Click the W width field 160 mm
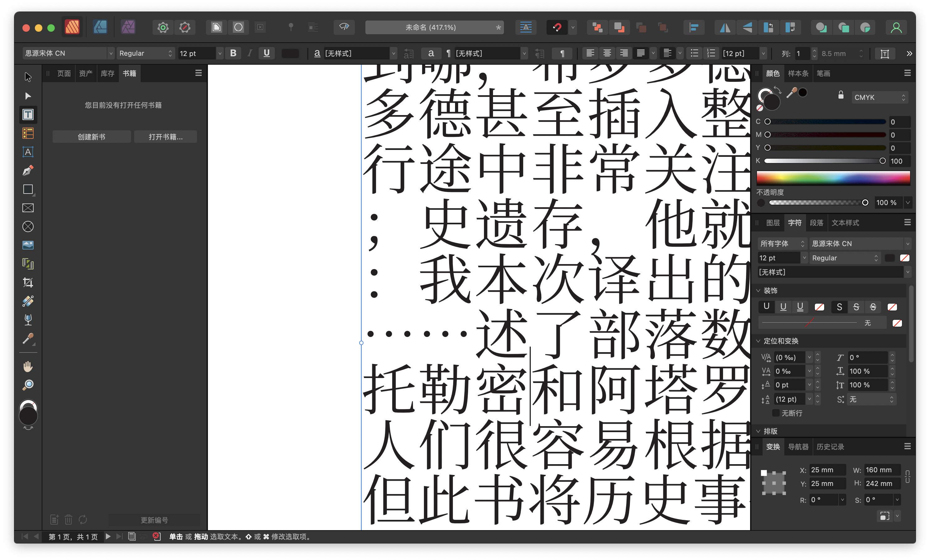Viewport: 930px width, 560px height. [x=882, y=470]
